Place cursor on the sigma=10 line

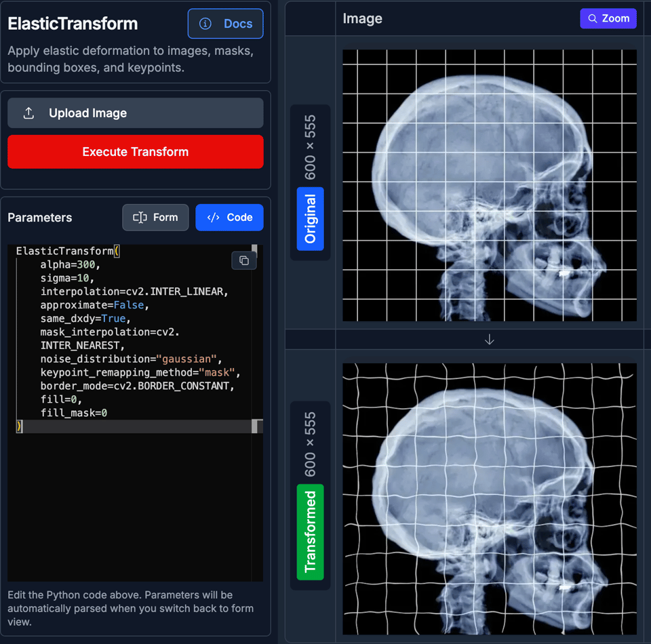tap(67, 278)
